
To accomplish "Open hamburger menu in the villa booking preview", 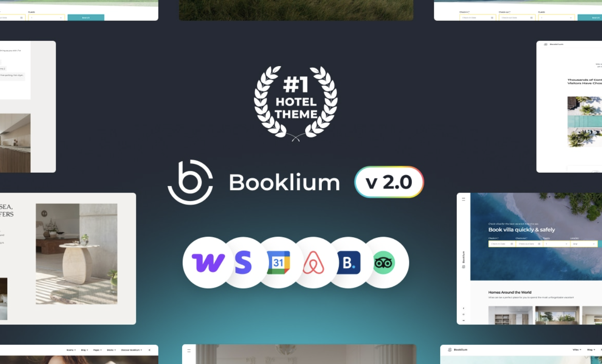I will pos(463,199).
